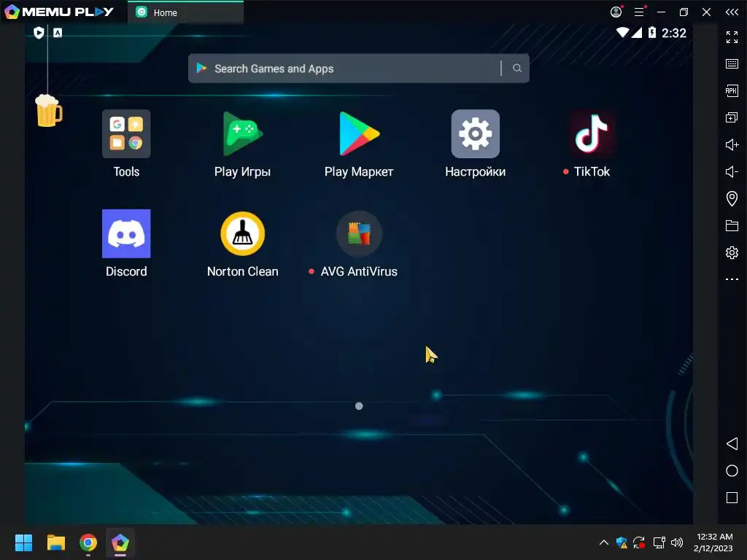Viewport: 747px width, 560px height.
Task: Open the MEmu account profile icon
Action: (x=616, y=12)
